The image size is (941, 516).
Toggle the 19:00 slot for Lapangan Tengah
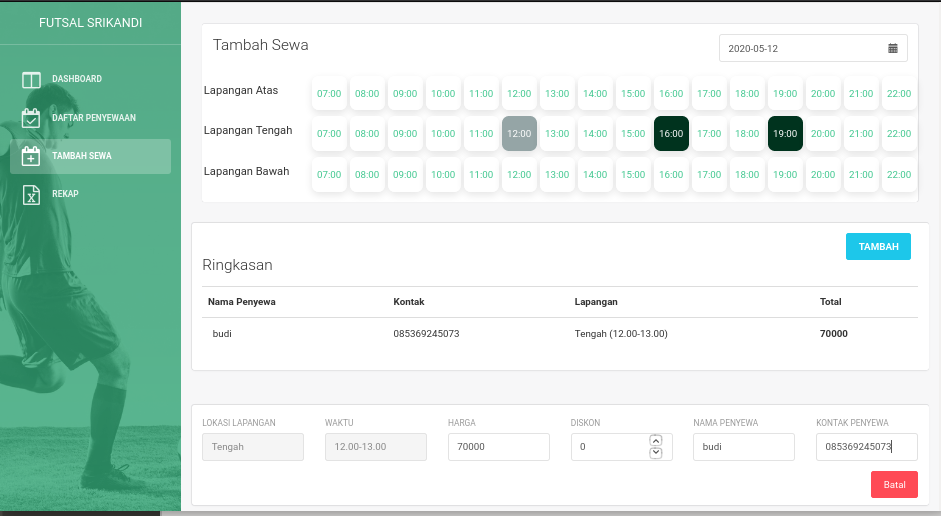785,133
